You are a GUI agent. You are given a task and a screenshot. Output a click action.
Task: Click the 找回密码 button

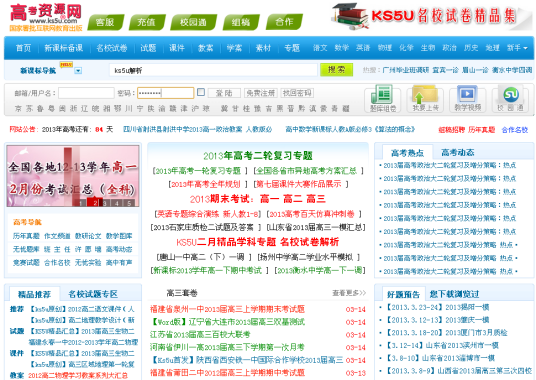pos(297,93)
